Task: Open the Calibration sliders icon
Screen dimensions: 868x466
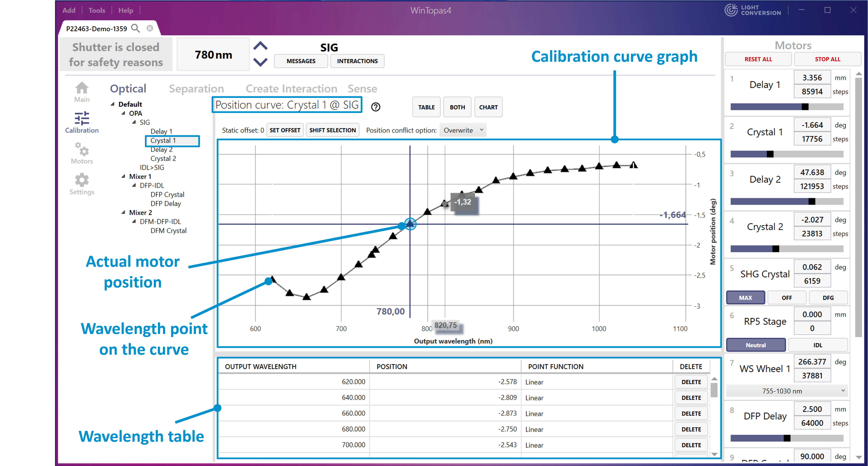Action: (x=82, y=118)
